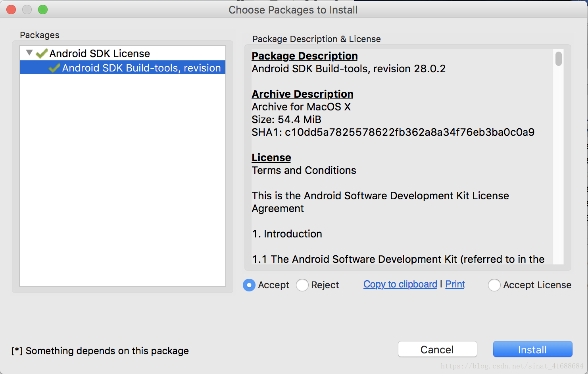Select the Reject radio button
Image resolution: width=588 pixels, height=374 pixels.
(302, 285)
